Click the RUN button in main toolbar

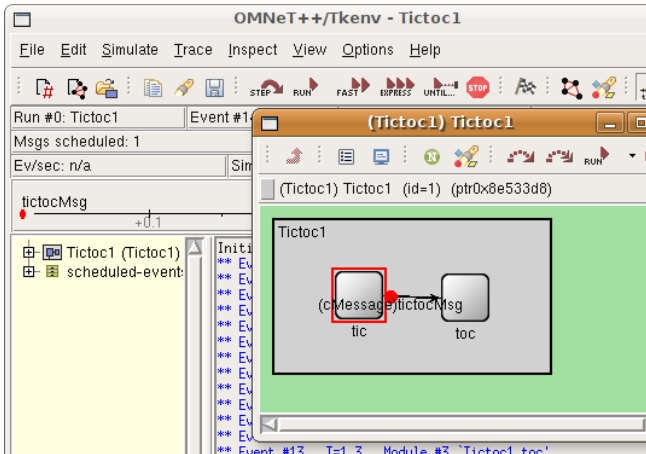pyautogui.click(x=306, y=88)
